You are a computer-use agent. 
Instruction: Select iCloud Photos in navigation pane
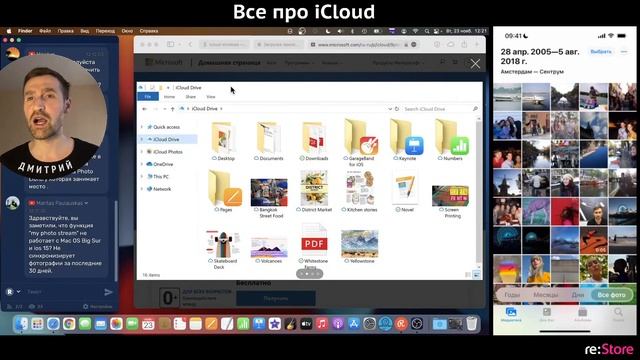click(x=168, y=152)
